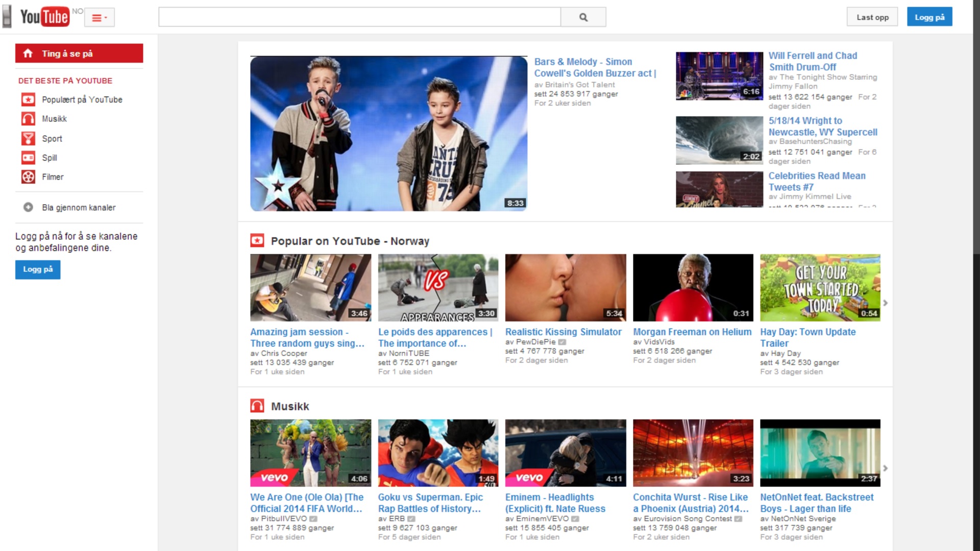This screenshot has width=980, height=551.
Task: Click Eurovision Song Contest verified badge
Action: (738, 519)
